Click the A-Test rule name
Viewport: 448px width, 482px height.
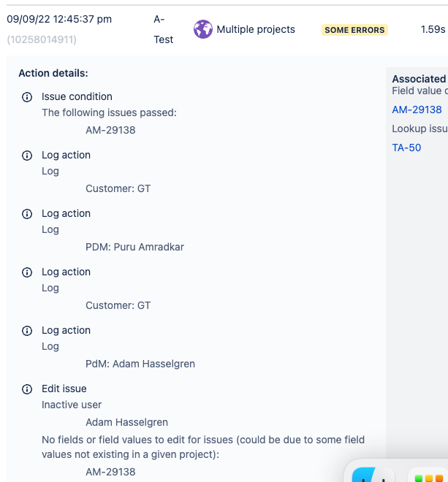point(163,29)
